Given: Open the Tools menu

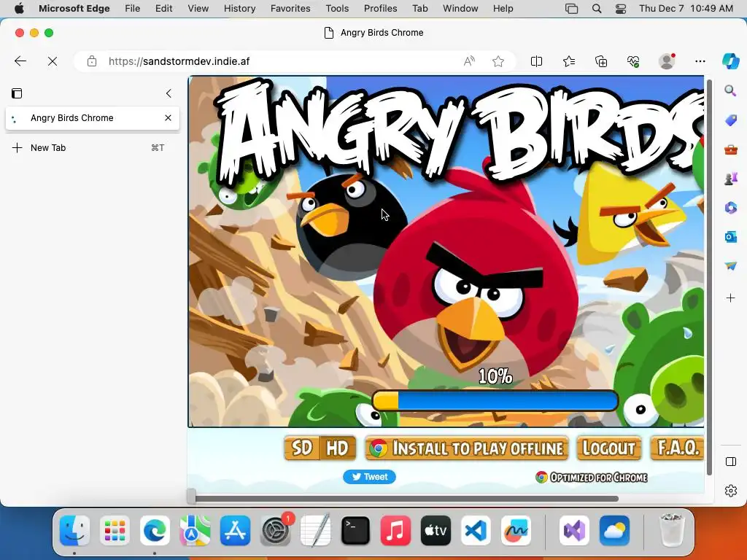Looking at the screenshot, I should [337, 8].
